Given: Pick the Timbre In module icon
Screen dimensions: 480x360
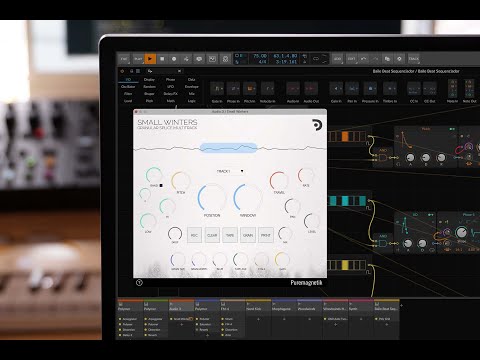Looking at the screenshot, I should [x=389, y=89].
